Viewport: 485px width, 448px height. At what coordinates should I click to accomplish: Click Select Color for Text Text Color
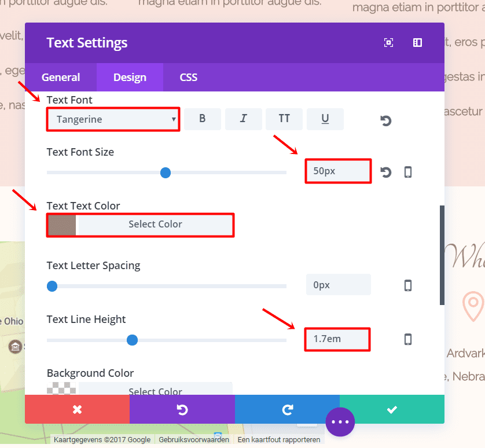[155, 225]
